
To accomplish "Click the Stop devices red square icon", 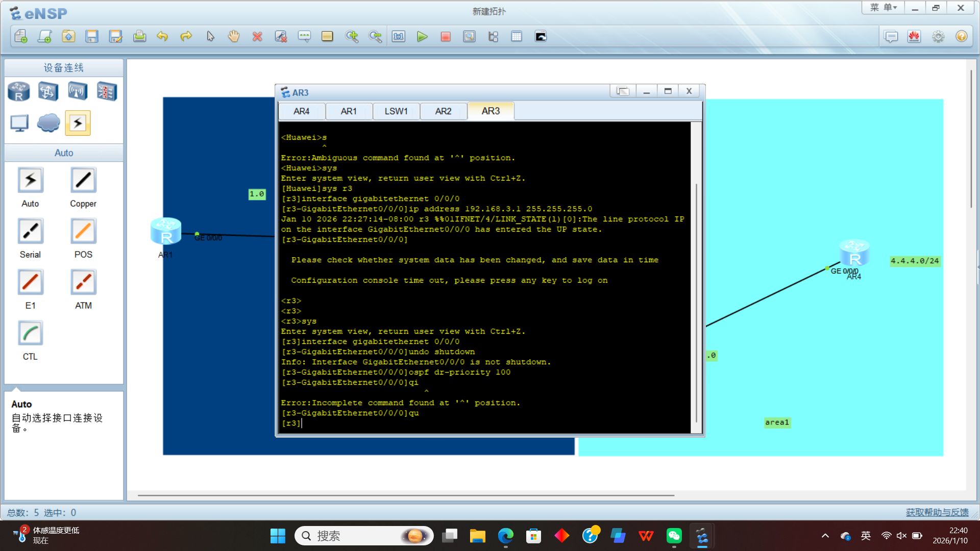I will 446,37.
